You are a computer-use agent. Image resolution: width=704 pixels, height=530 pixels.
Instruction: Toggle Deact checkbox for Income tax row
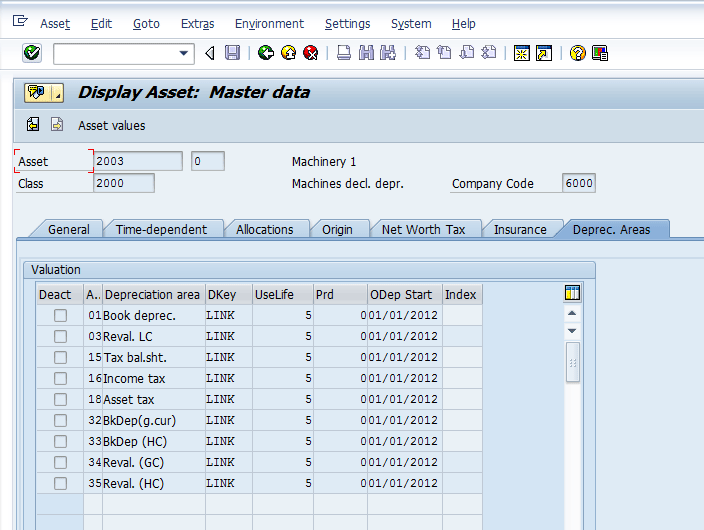point(60,378)
